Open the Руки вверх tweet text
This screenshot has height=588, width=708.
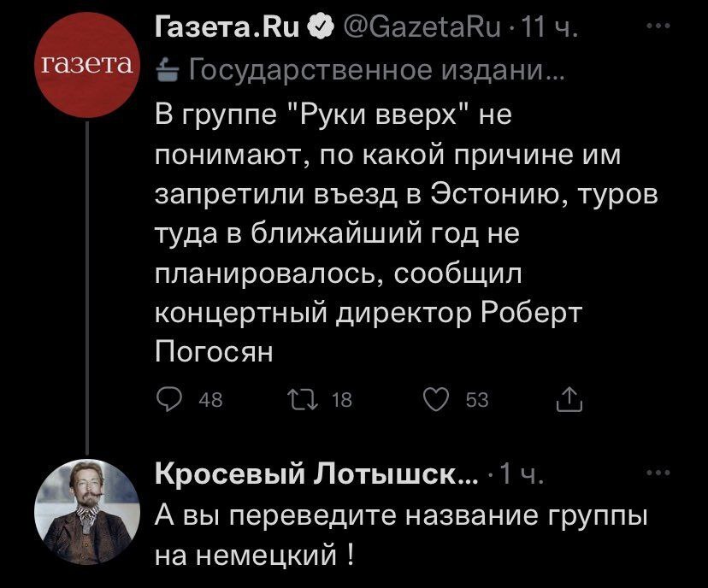402,232
